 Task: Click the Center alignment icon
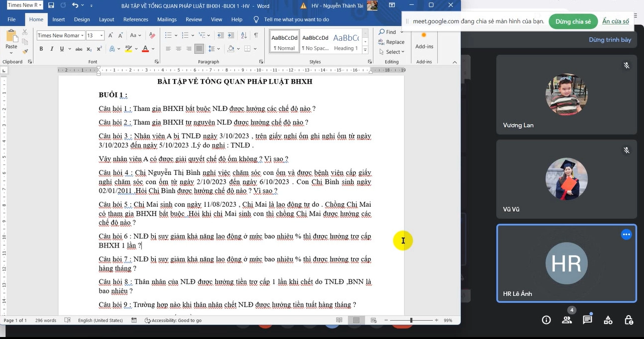(178, 49)
